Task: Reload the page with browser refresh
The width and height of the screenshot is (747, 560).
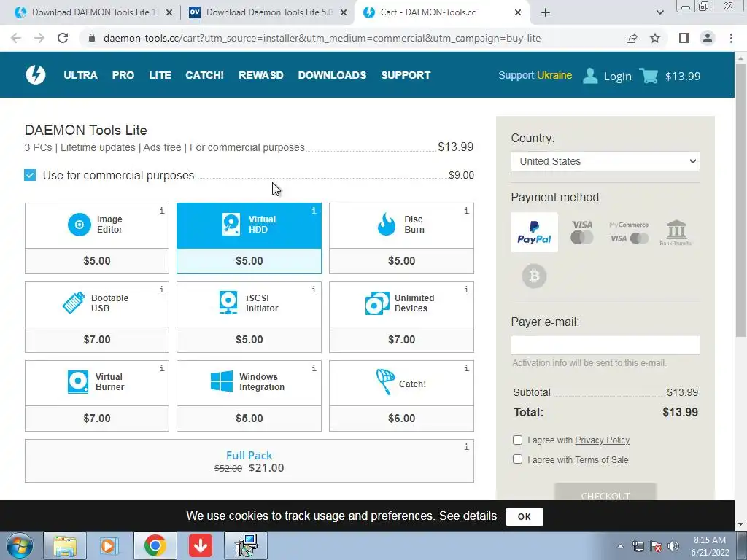Action: pyautogui.click(x=63, y=38)
